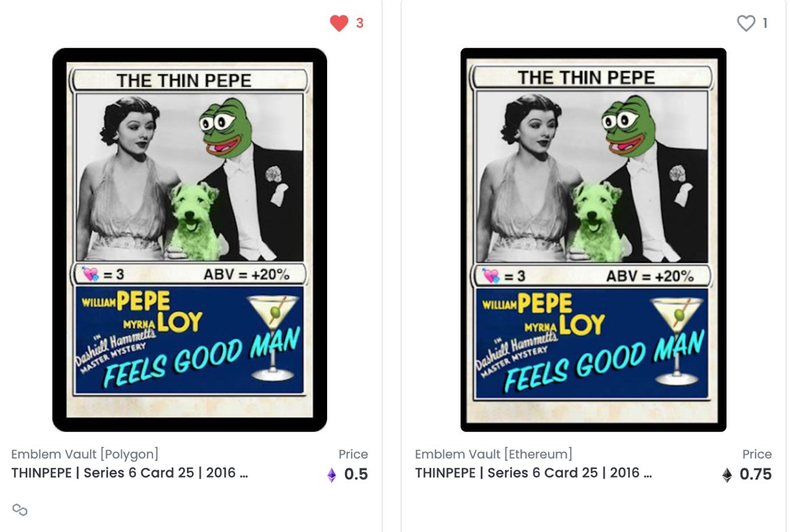Open the Polygon THINPEPE Series 6 title
The height and width of the screenshot is (532, 790).
(130, 473)
